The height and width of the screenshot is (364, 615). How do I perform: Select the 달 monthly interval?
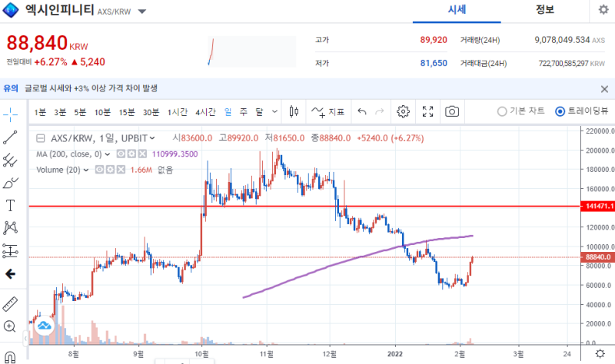(x=259, y=112)
